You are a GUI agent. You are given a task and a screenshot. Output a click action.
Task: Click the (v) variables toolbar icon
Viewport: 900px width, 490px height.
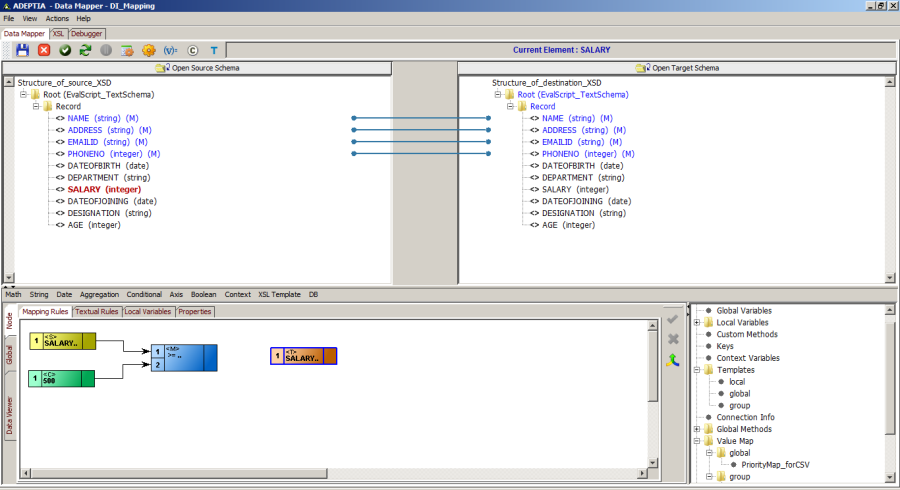pyautogui.click(x=170, y=50)
